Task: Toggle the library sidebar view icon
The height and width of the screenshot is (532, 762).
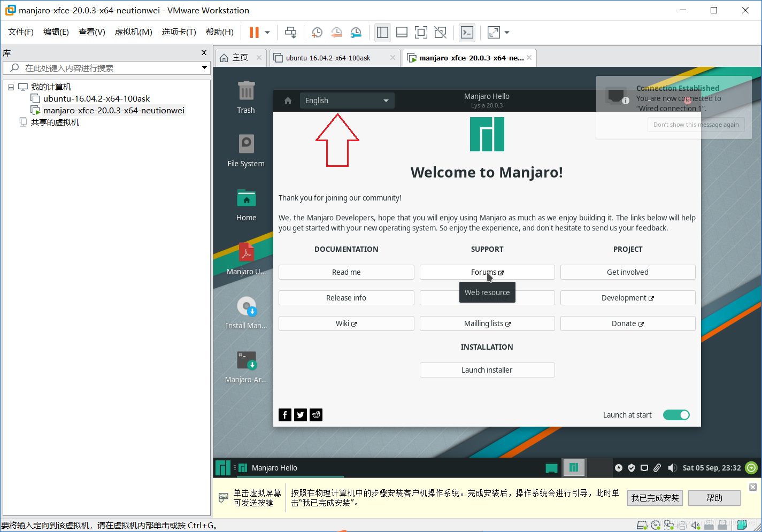Action: [x=382, y=33]
